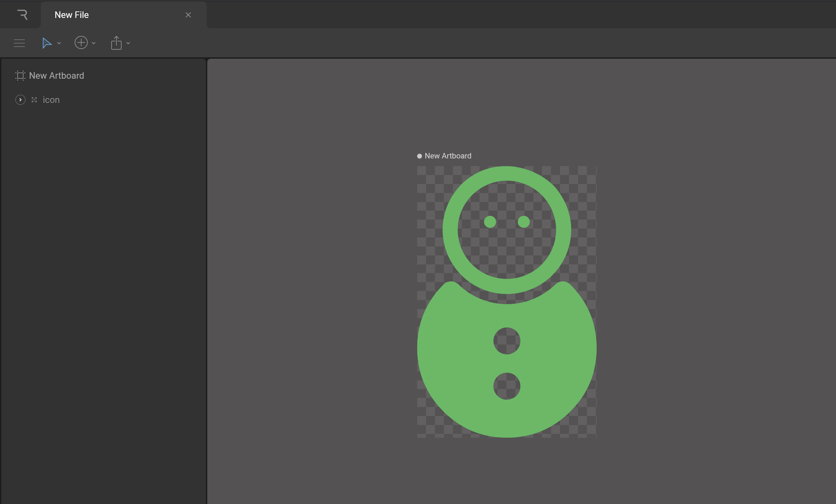
Task: Expand the 'icon' group in hierarchy
Action: [20, 100]
